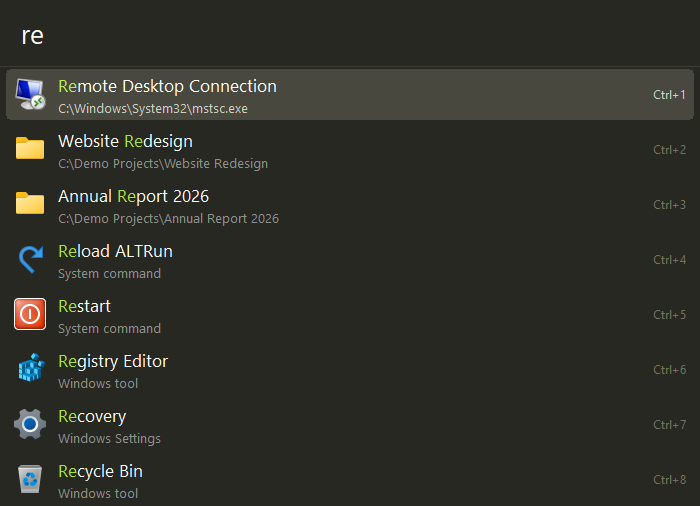The height and width of the screenshot is (506, 700).
Task: Click the Ctrl+2 shortcut label
Action: [x=669, y=150]
